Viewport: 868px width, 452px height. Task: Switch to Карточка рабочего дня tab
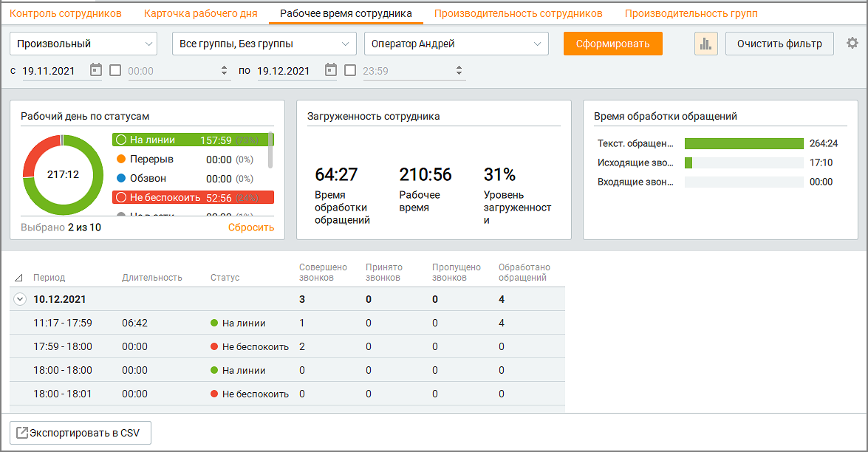coord(200,13)
